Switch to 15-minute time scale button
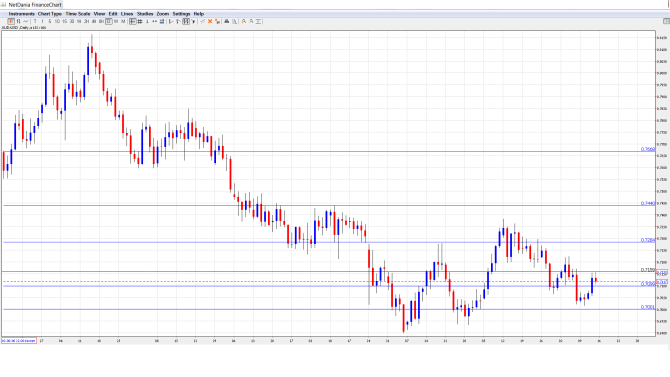This screenshot has width=670, height=377. coord(65,21)
